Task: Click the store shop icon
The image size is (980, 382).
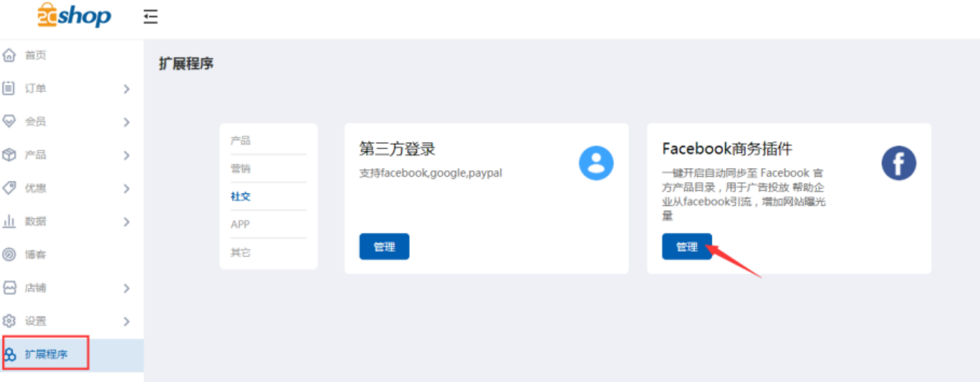Action: 10,288
